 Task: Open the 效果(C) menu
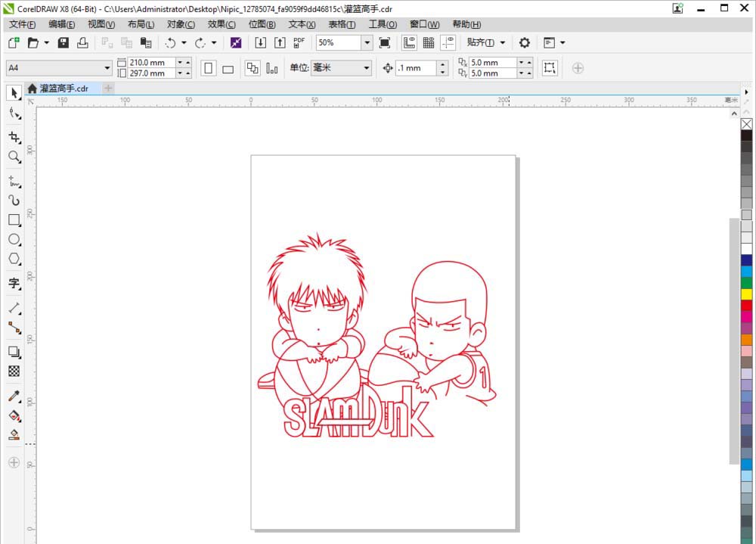coord(222,24)
